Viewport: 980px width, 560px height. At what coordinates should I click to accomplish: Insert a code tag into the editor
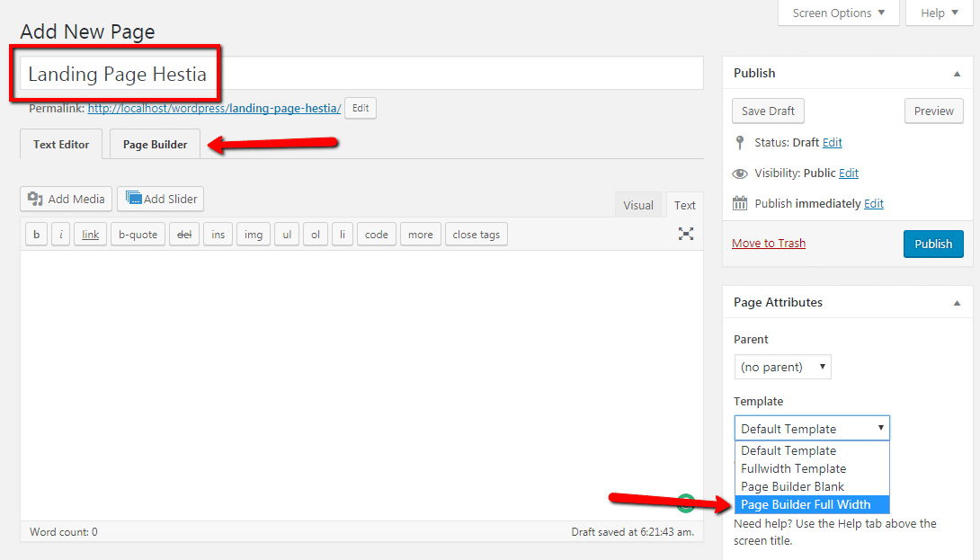[x=376, y=234]
